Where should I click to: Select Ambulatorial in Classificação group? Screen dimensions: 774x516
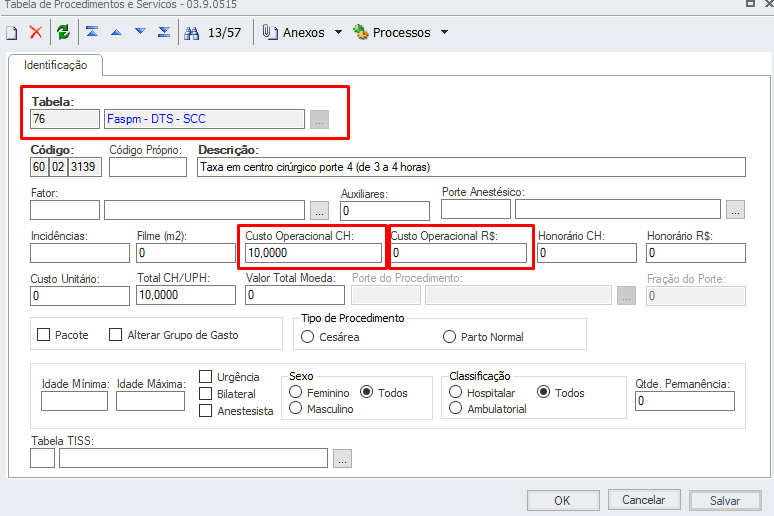[x=456, y=408]
